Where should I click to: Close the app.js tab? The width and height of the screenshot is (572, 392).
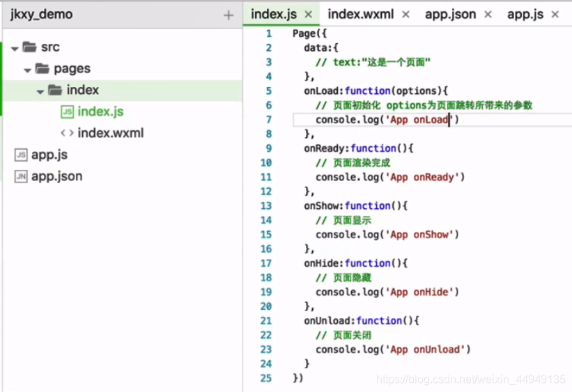555,15
